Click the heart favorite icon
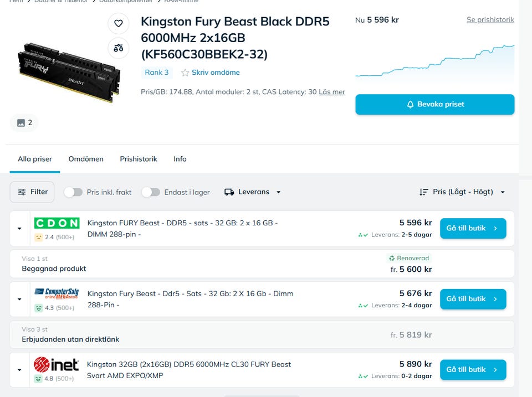The height and width of the screenshot is (397, 532). (118, 24)
